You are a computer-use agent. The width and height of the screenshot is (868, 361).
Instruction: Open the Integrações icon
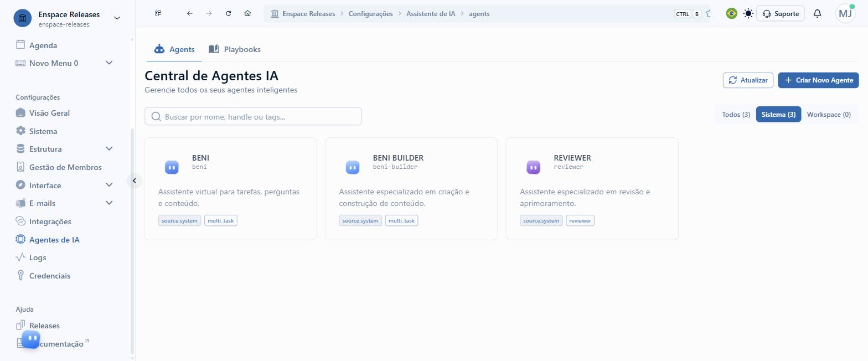coord(20,221)
